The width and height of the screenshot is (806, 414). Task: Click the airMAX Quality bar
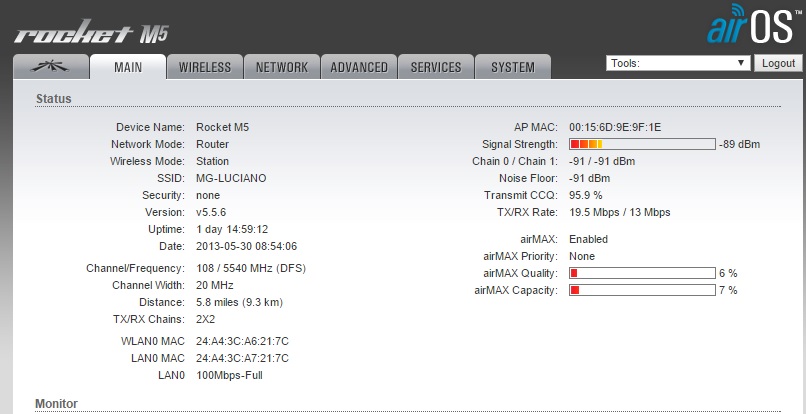[x=642, y=273]
